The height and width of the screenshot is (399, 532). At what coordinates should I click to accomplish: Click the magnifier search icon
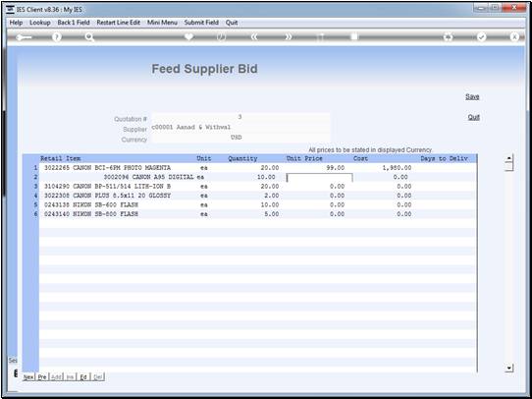pos(89,37)
